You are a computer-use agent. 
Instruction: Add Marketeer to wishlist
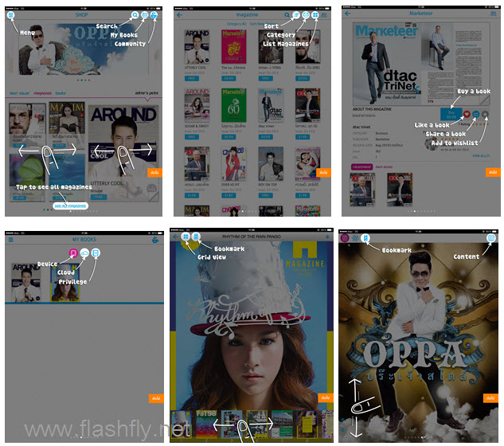(486, 115)
